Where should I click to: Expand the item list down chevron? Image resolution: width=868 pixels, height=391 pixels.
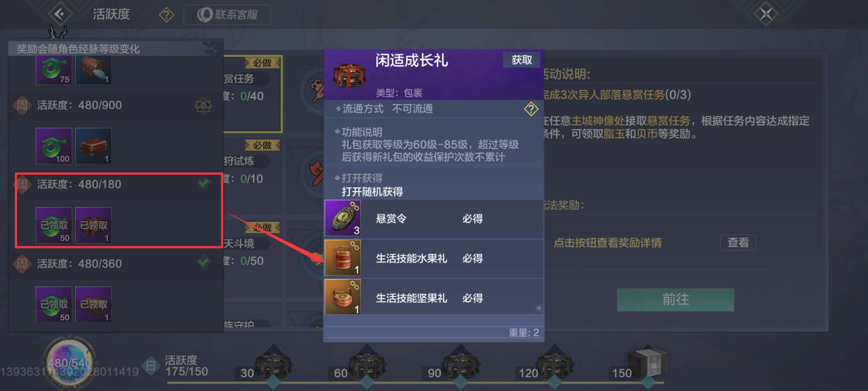(539, 308)
